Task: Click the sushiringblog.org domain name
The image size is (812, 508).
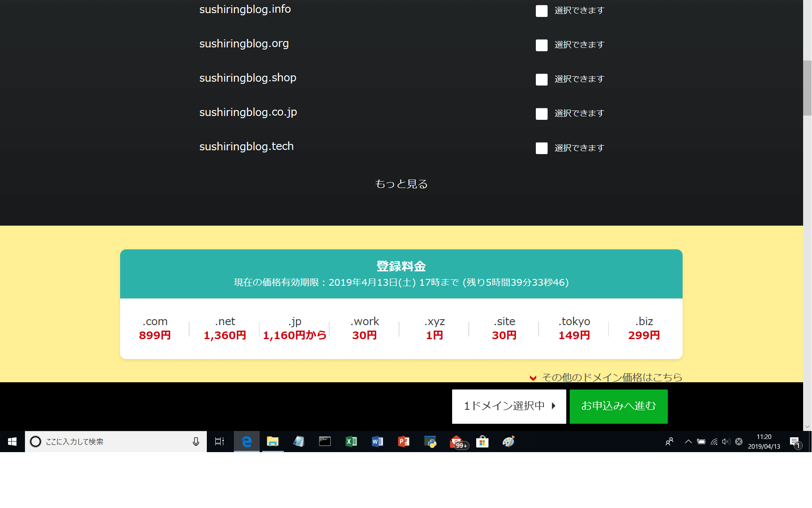Action: [244, 44]
